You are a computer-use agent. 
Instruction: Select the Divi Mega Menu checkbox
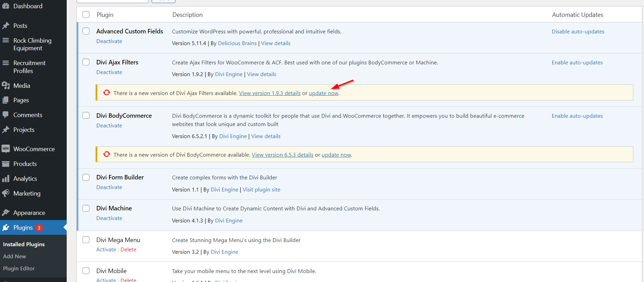pyautogui.click(x=86, y=240)
